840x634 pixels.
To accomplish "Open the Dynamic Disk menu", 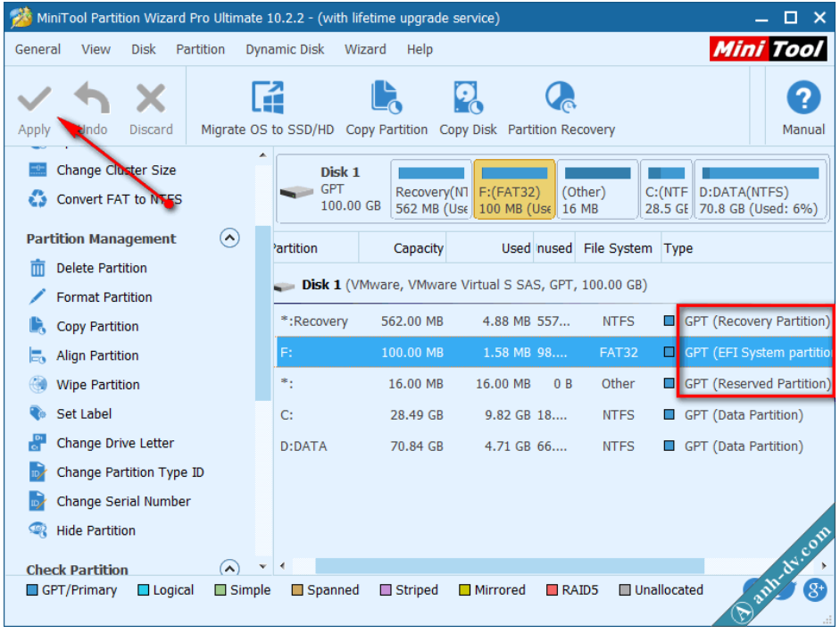I will coord(285,49).
